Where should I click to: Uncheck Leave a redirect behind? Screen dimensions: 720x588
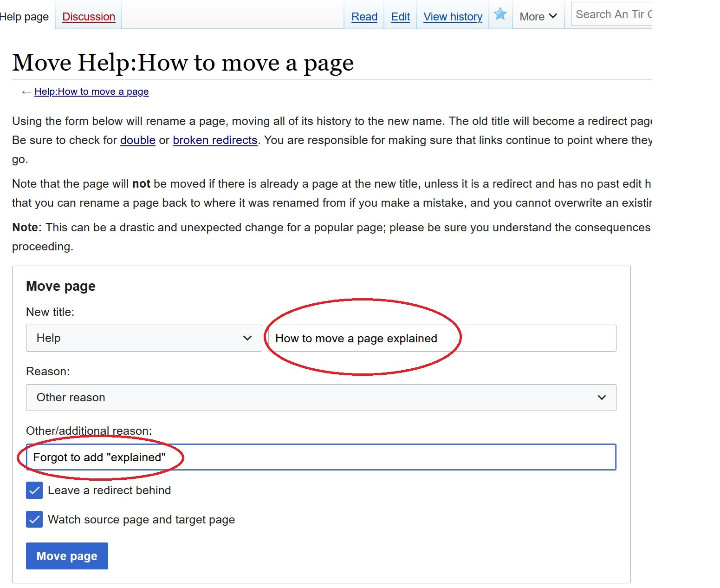point(34,490)
